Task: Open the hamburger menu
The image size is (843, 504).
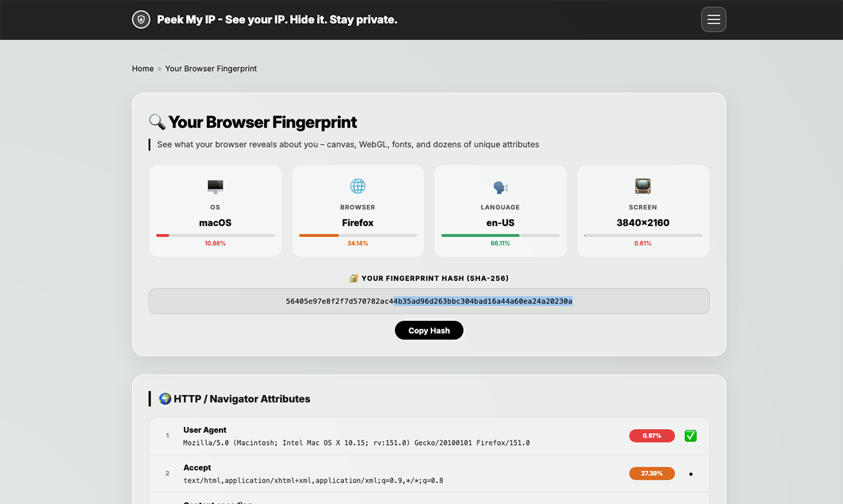Action: 714,20
